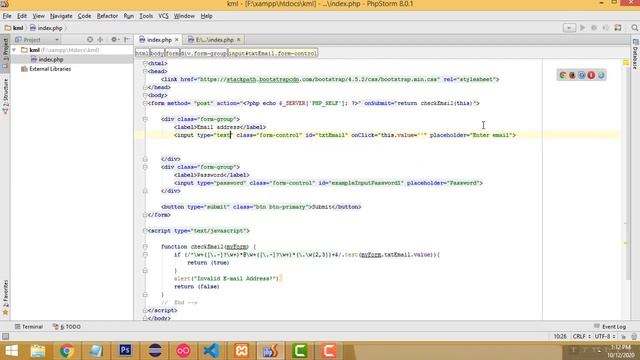The image size is (640, 360).
Task: Collapse first div form-group fold
Action: 145,119
